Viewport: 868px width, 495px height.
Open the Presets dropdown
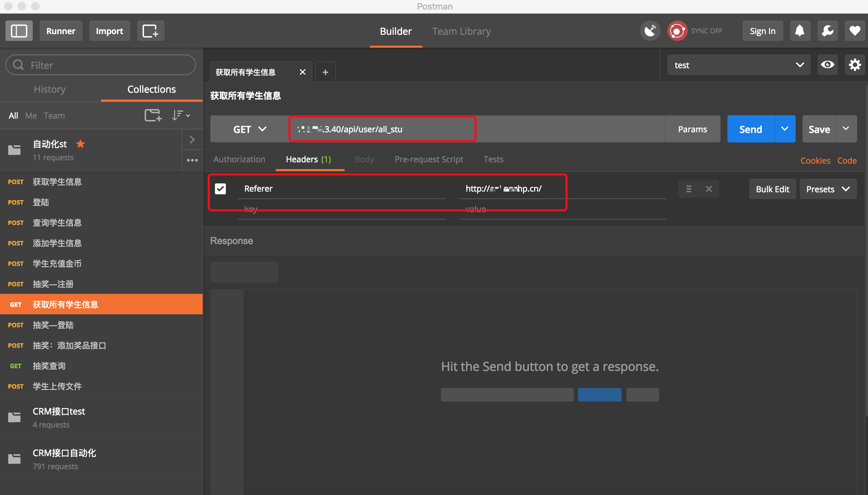[x=828, y=189]
